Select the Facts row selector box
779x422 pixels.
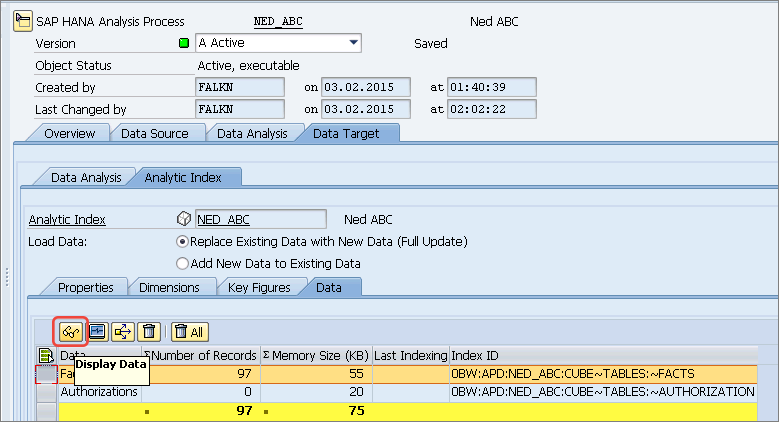pyautogui.click(x=47, y=374)
